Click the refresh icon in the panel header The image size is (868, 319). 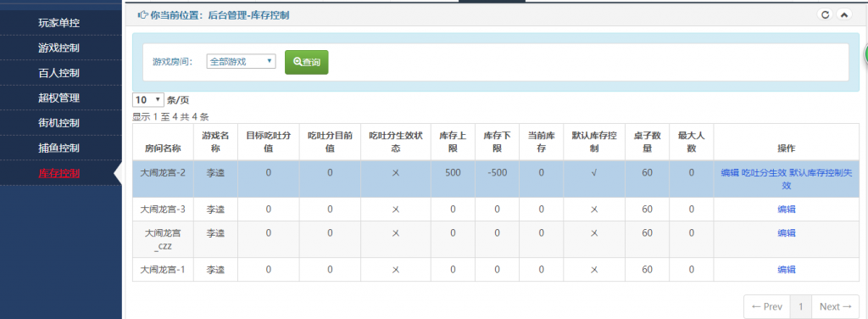(825, 15)
